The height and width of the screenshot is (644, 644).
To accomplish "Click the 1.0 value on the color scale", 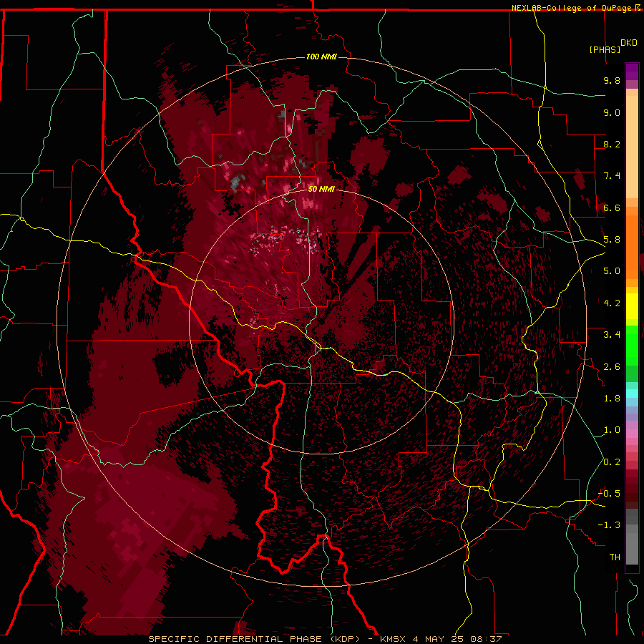I will coord(612,430).
